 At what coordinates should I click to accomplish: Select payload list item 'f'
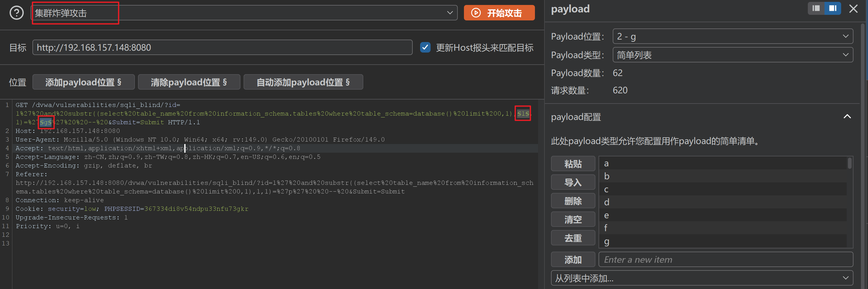pos(723,228)
